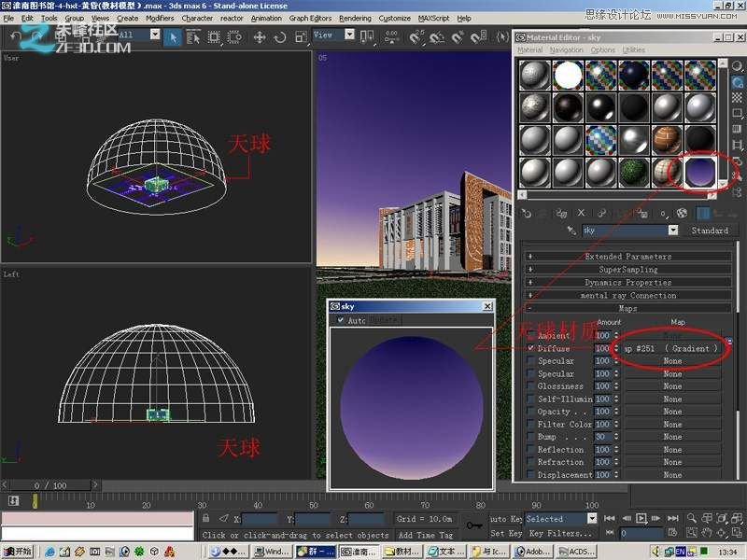747x560 pixels.
Task: Open the Gradient map for Diffuse
Action: click(670, 348)
